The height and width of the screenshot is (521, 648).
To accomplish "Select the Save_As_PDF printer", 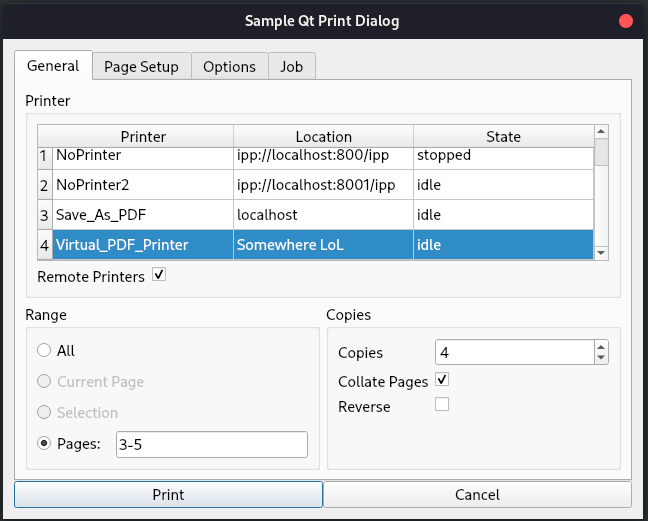I will (x=143, y=215).
